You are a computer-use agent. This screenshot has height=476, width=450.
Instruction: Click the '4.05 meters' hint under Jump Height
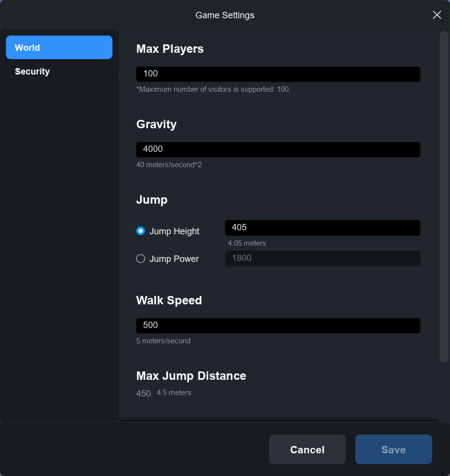pos(247,243)
